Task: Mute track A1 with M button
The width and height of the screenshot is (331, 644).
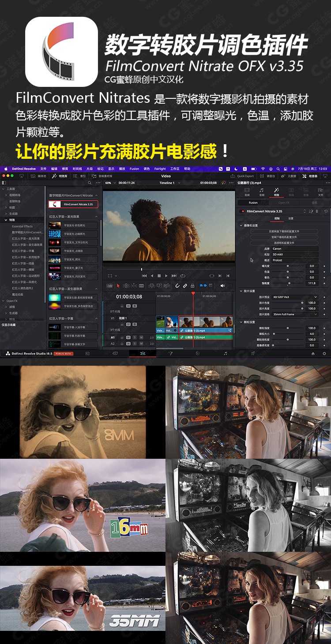Action: click(141, 337)
